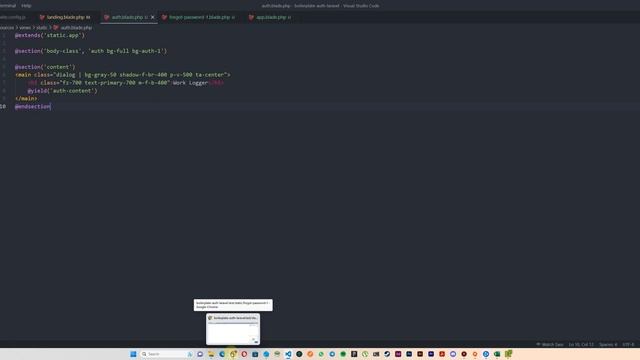
Task: Click the Opera taskbar icon
Action: click(x=244, y=354)
